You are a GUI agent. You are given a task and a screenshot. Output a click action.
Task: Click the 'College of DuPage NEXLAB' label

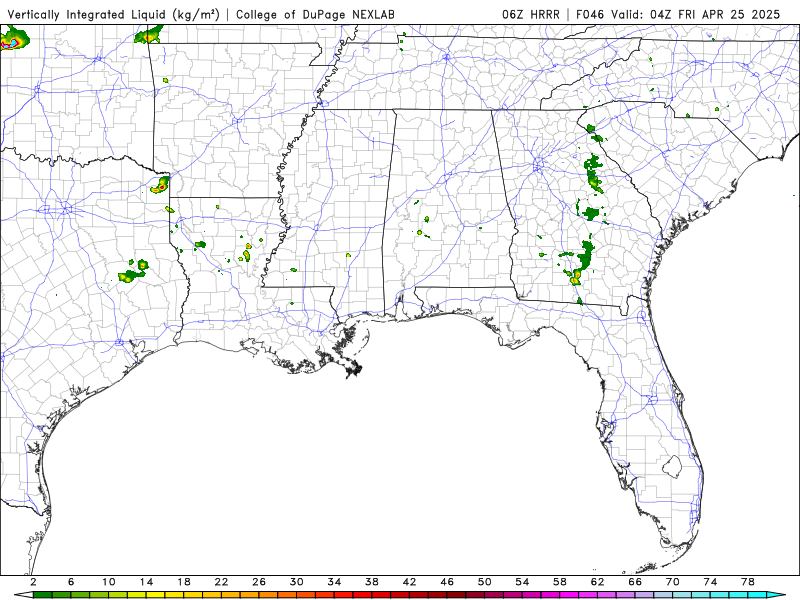pyautogui.click(x=315, y=15)
